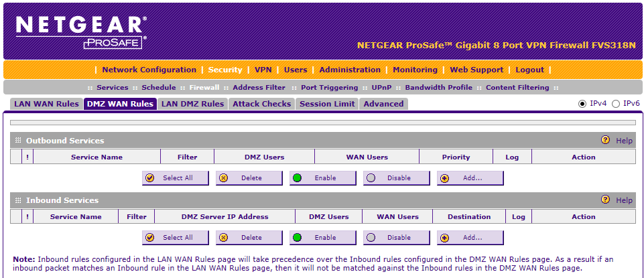Click the Inbound Services Filter header
This screenshot has width=644, height=278.
coord(136,216)
